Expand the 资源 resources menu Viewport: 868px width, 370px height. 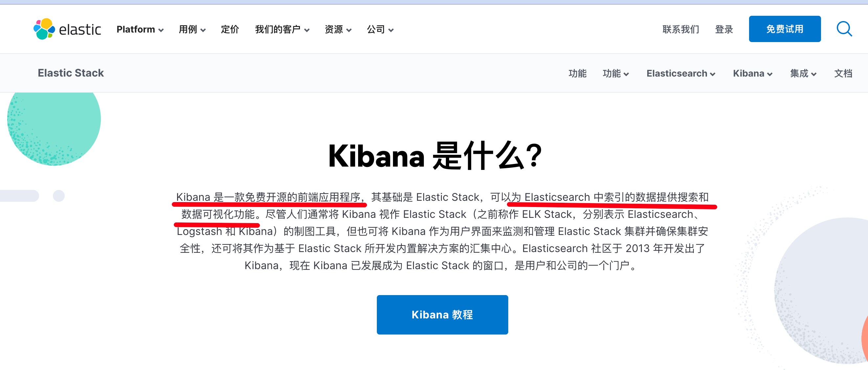click(x=338, y=30)
